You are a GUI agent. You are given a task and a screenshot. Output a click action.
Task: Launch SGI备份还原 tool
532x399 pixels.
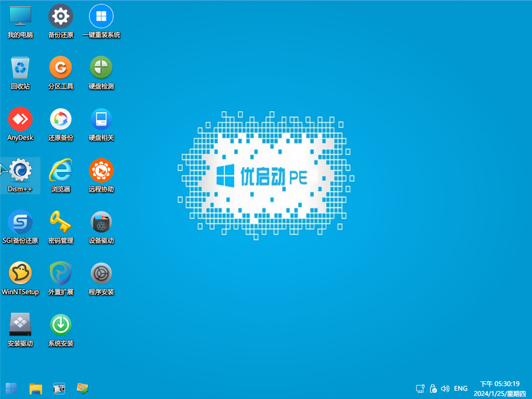(x=20, y=227)
